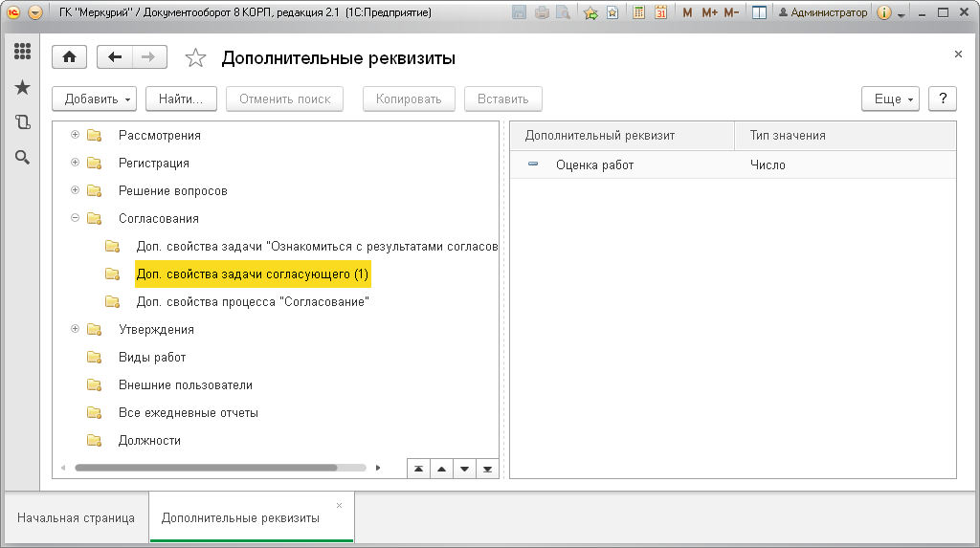The width and height of the screenshot is (980, 548).
Task: Open the calculator icon in title bar
Action: [x=638, y=12]
